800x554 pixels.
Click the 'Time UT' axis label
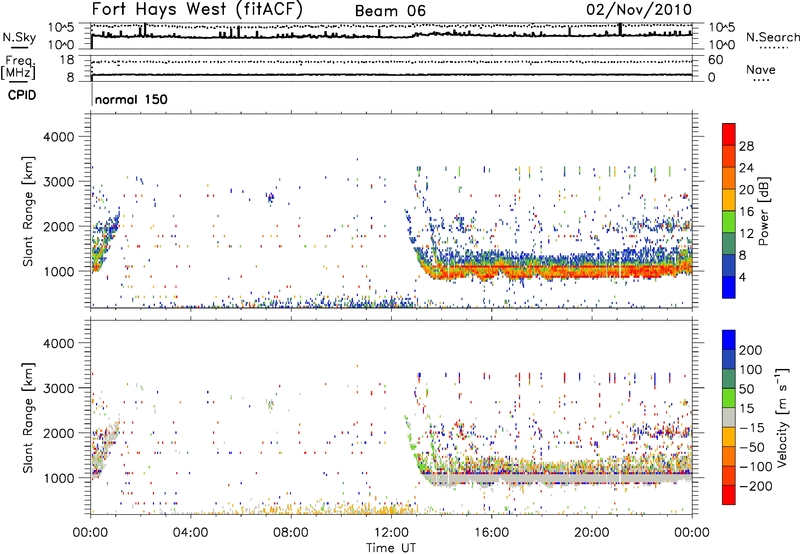(391, 548)
